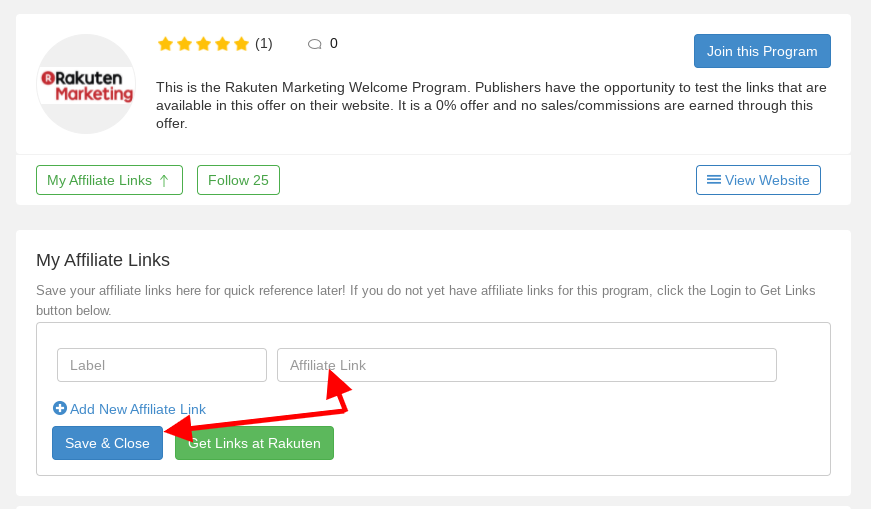This screenshot has width=871, height=509.
Task: Click the hamburger icon in View Website
Action: [x=714, y=179]
